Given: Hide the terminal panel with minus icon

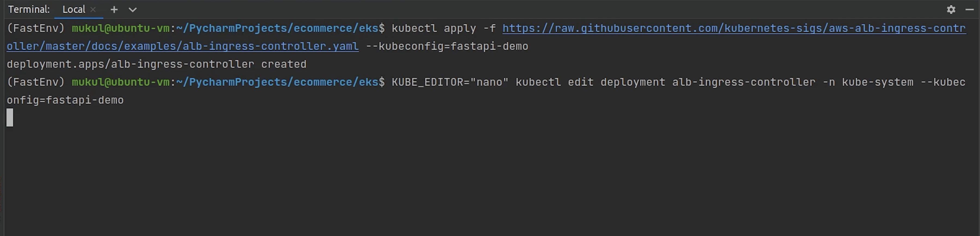Looking at the screenshot, I should coord(969,10).
